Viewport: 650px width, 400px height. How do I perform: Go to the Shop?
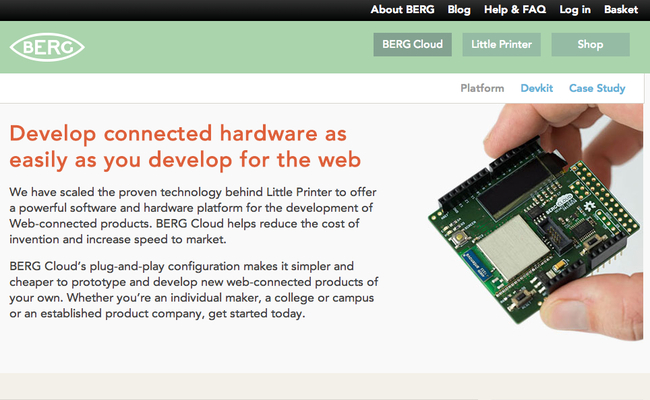click(590, 44)
